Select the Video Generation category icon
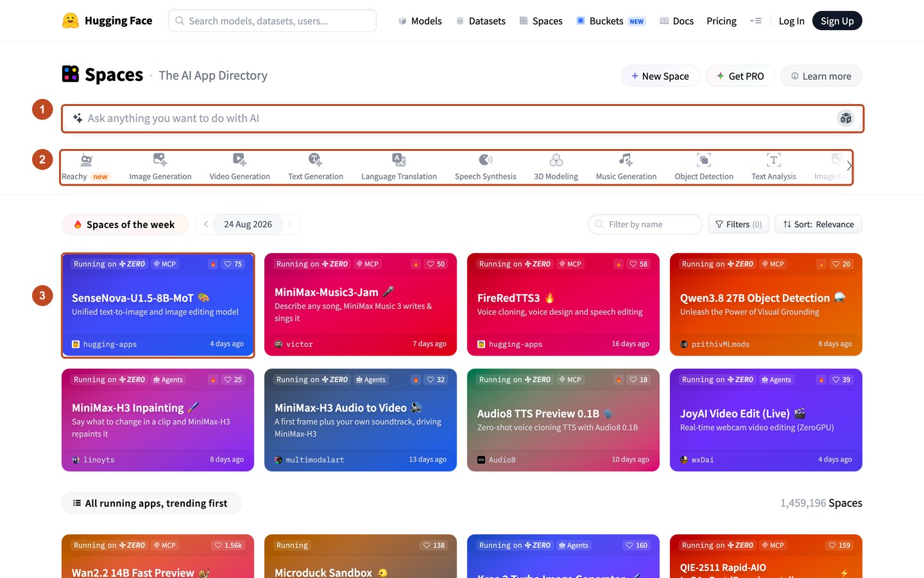The width and height of the screenshot is (924, 578). [239, 159]
